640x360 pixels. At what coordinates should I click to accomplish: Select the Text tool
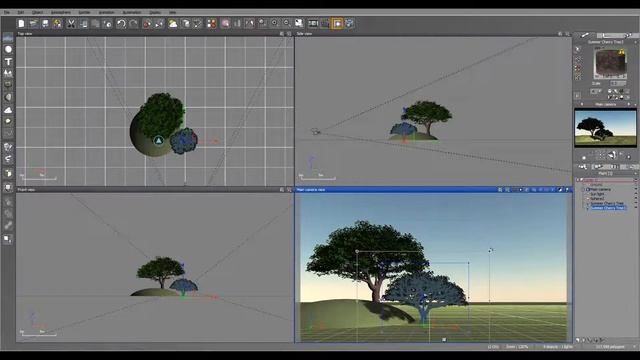(x=8, y=62)
